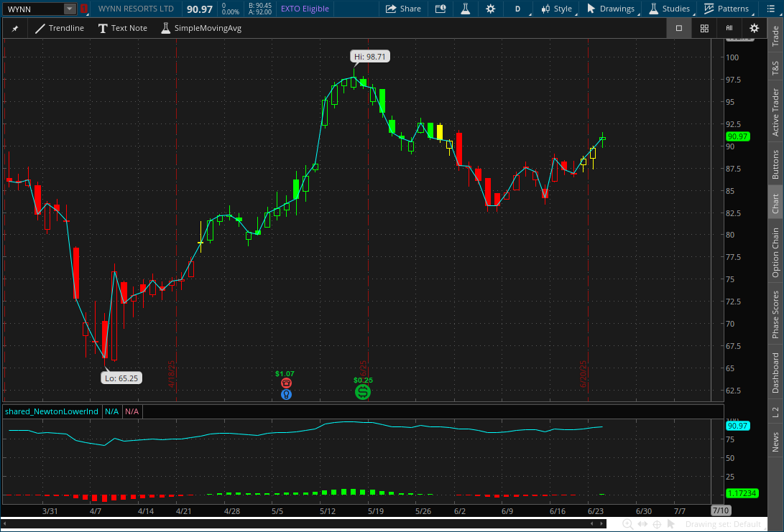
Task: Open the Buttons side tab
Action: (x=775, y=164)
